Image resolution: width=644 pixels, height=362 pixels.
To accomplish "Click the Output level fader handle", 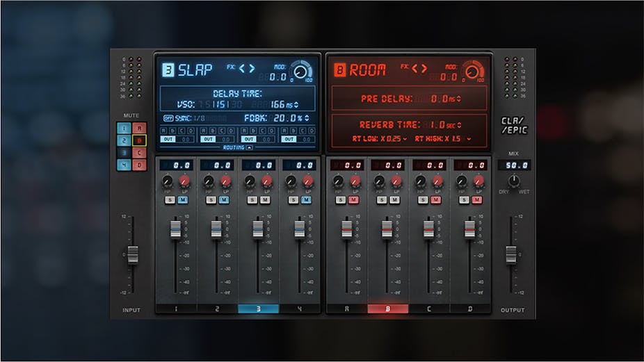I will click(x=511, y=254).
